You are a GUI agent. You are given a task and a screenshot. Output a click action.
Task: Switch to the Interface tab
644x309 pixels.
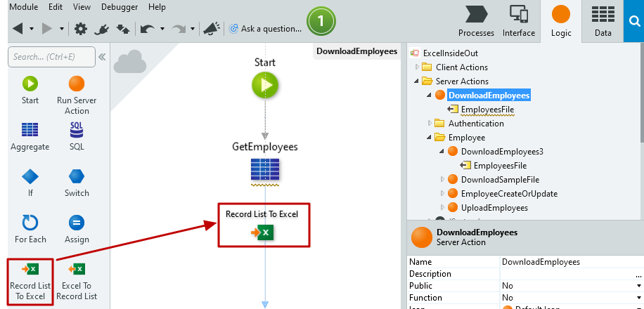(x=519, y=21)
